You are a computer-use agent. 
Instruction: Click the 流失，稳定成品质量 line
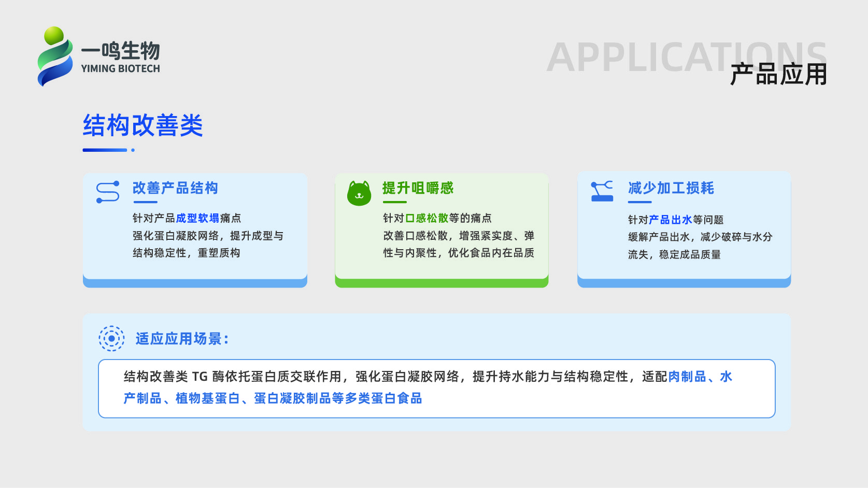click(x=674, y=254)
